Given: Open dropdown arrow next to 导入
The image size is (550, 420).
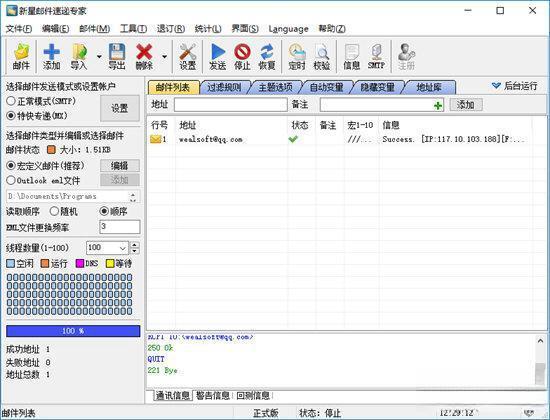Looking at the screenshot, I should point(99,56).
